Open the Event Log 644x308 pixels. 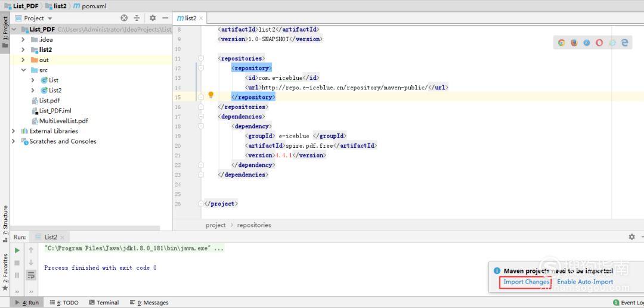(x=628, y=303)
